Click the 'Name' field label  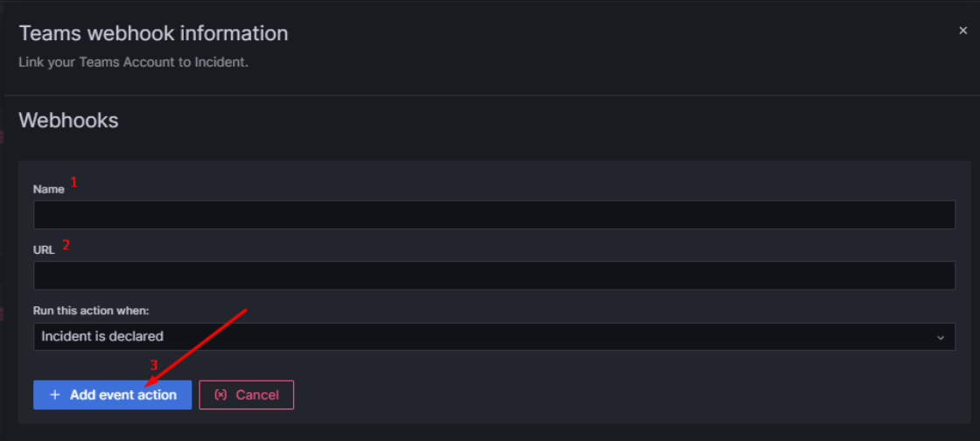tap(48, 189)
